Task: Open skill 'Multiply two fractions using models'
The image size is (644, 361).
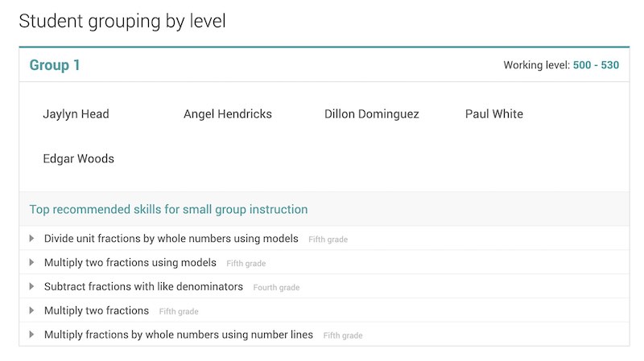Action: [x=130, y=263]
